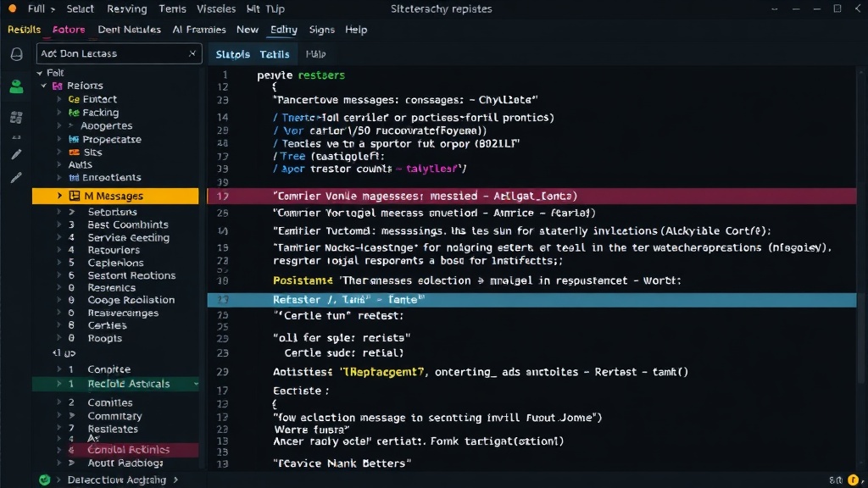Clear the search with the x icon
This screenshot has width=868, height=488.
point(192,53)
